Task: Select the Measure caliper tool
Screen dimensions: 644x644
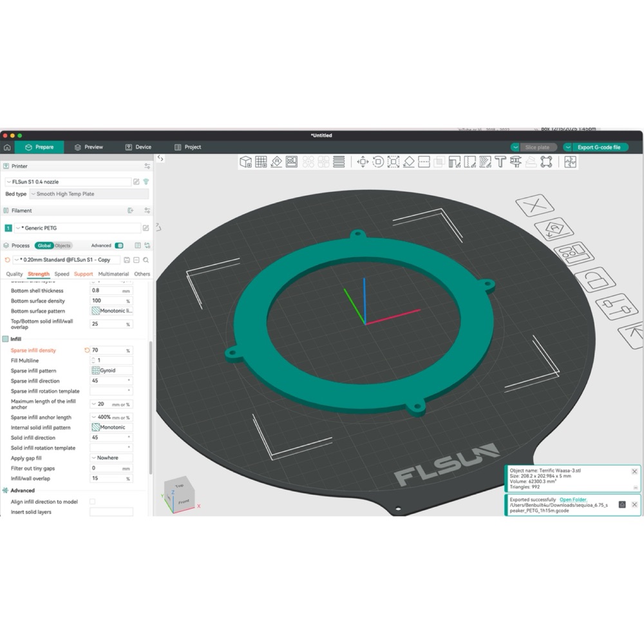Action: coord(516,162)
